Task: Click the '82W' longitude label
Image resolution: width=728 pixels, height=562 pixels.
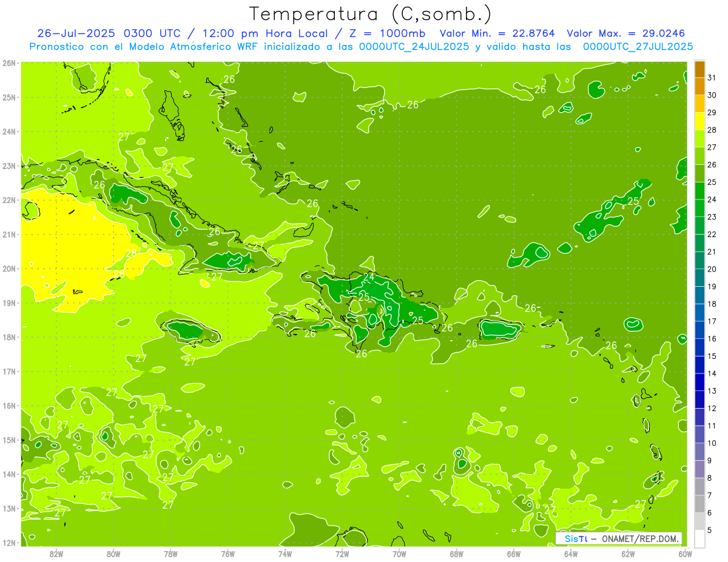Action: click(x=56, y=554)
